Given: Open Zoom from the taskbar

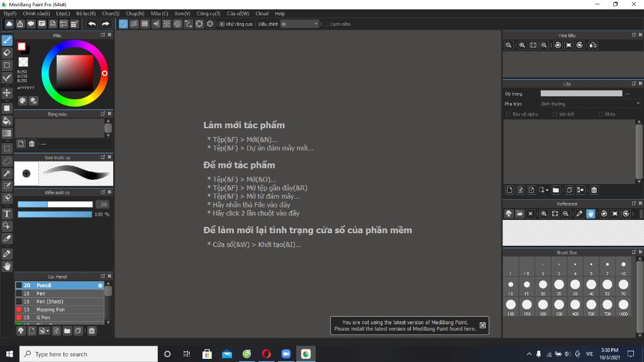Looking at the screenshot, I should tap(286, 354).
